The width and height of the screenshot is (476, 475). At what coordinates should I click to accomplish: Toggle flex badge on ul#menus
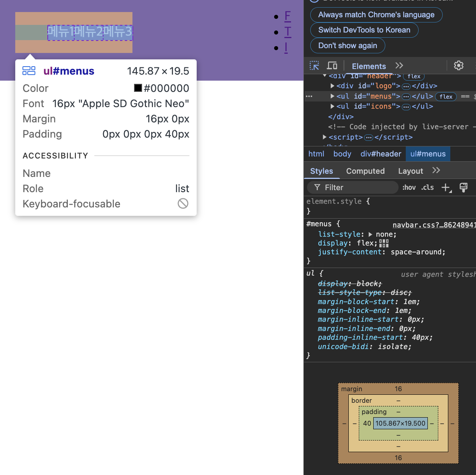coord(446,97)
